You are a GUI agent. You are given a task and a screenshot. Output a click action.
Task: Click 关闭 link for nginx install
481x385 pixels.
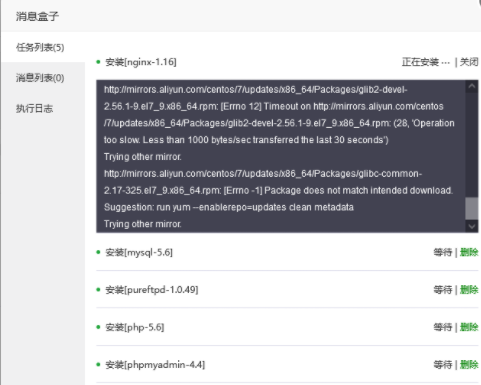(469, 62)
